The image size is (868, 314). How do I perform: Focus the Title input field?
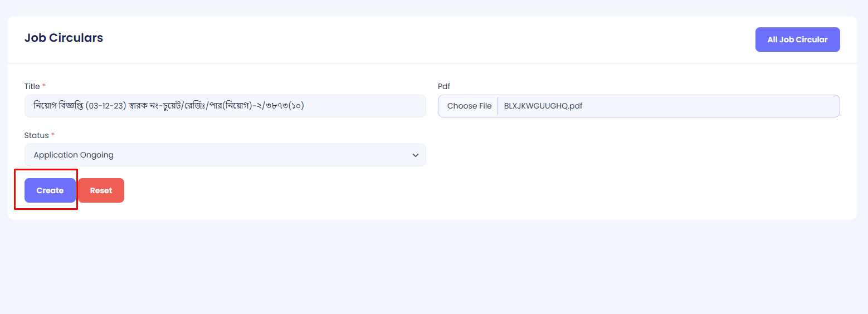(x=362, y=106)
